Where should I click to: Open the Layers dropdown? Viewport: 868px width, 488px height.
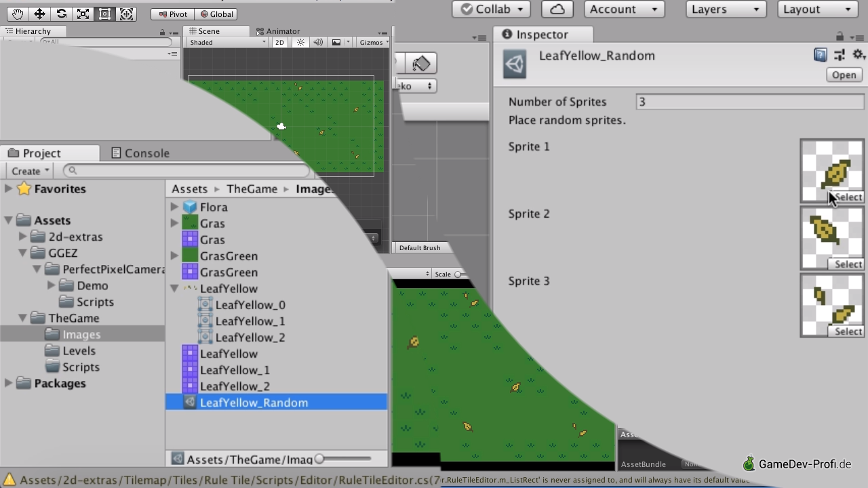coord(726,9)
